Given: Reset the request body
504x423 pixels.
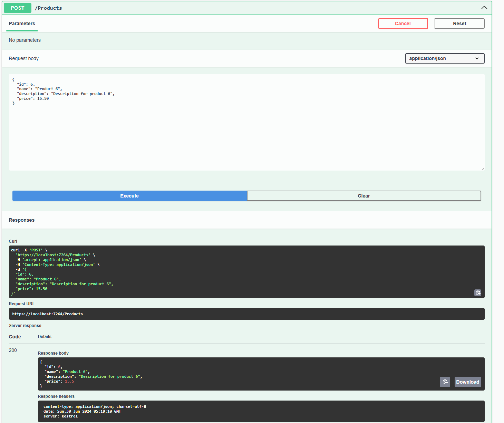Looking at the screenshot, I should [459, 23].
